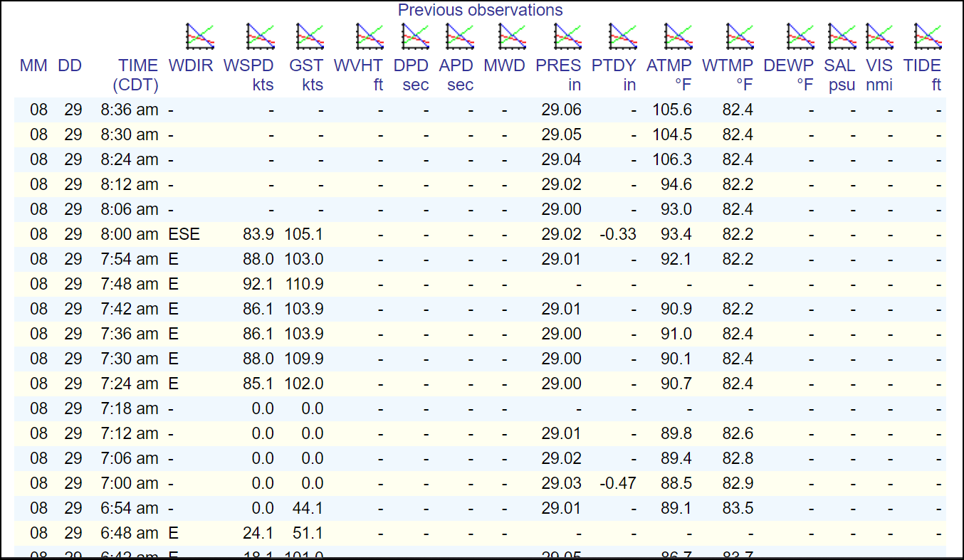The width and height of the screenshot is (964, 560).
Task: Select pressure tendency value -0.33
Action: (618, 234)
